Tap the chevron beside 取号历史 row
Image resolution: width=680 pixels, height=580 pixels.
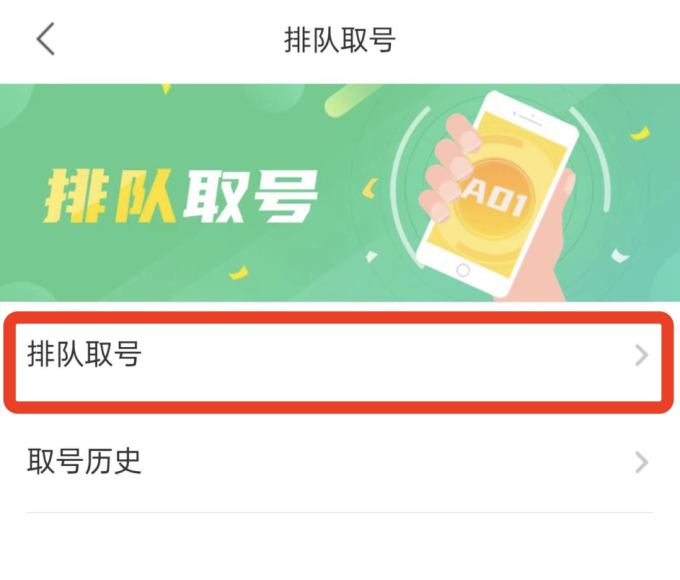coord(641,462)
